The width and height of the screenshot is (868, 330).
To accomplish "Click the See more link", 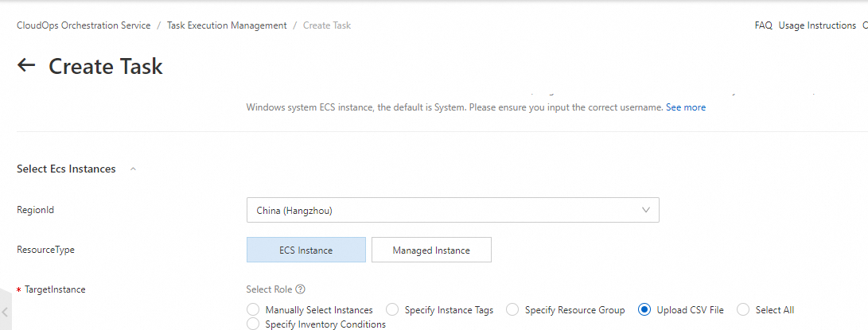I will click(686, 107).
